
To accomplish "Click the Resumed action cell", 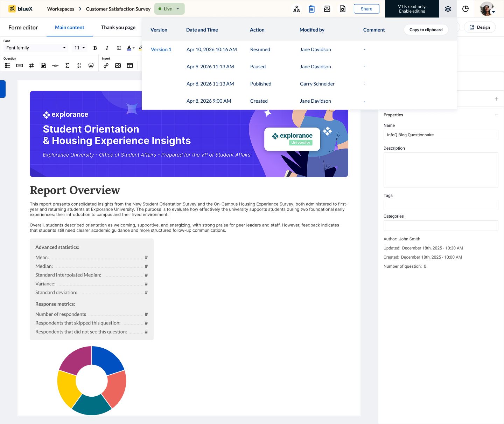I will click(x=260, y=49).
